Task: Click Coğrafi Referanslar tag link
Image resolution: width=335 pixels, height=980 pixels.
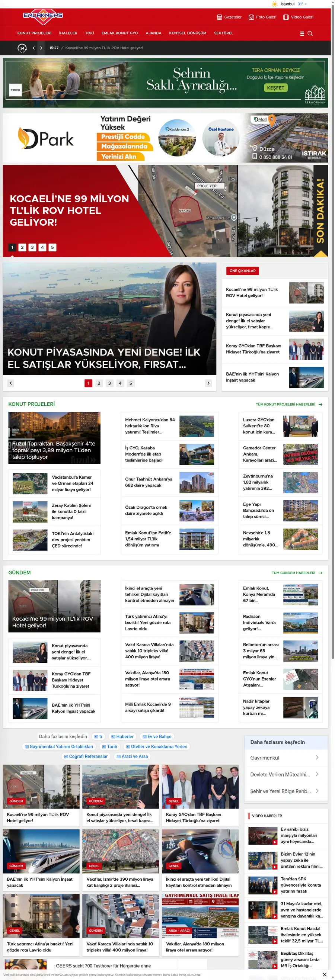Action: click(86, 756)
